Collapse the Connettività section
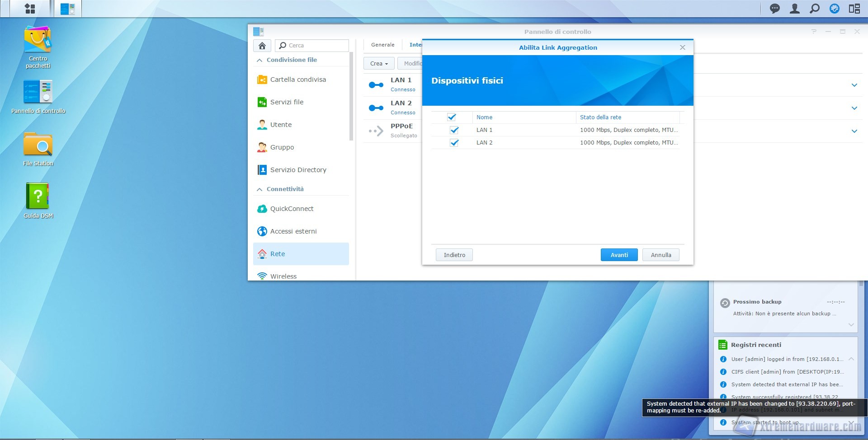868x440 pixels. tap(259, 189)
